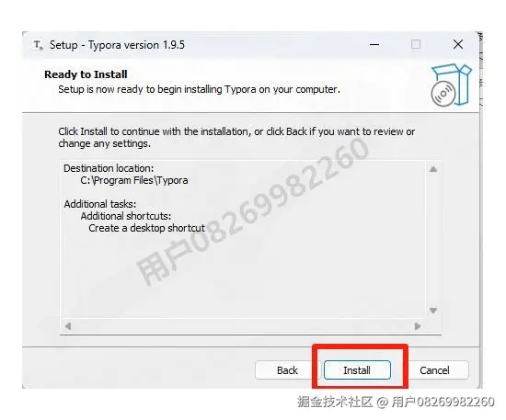Click the Install button

click(357, 370)
